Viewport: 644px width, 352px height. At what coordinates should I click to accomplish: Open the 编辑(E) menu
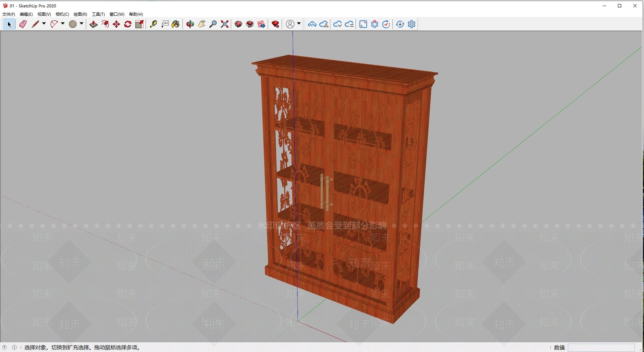tap(26, 14)
